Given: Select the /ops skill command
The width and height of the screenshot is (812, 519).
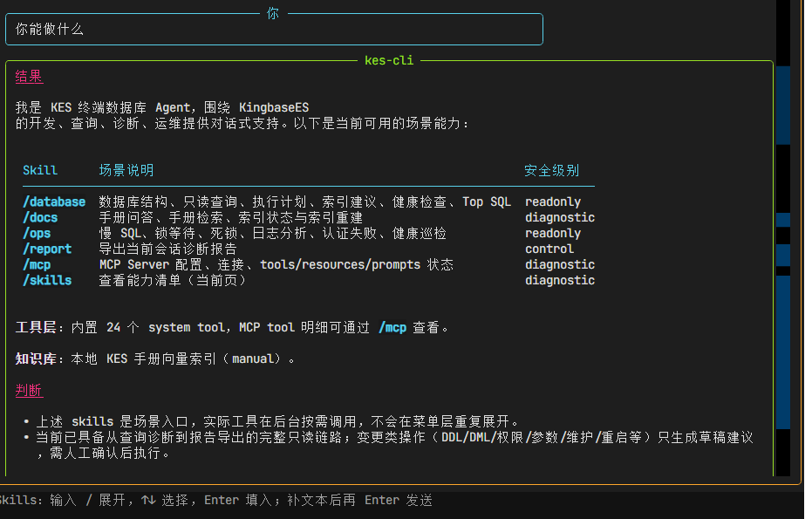Looking at the screenshot, I should coord(37,233).
